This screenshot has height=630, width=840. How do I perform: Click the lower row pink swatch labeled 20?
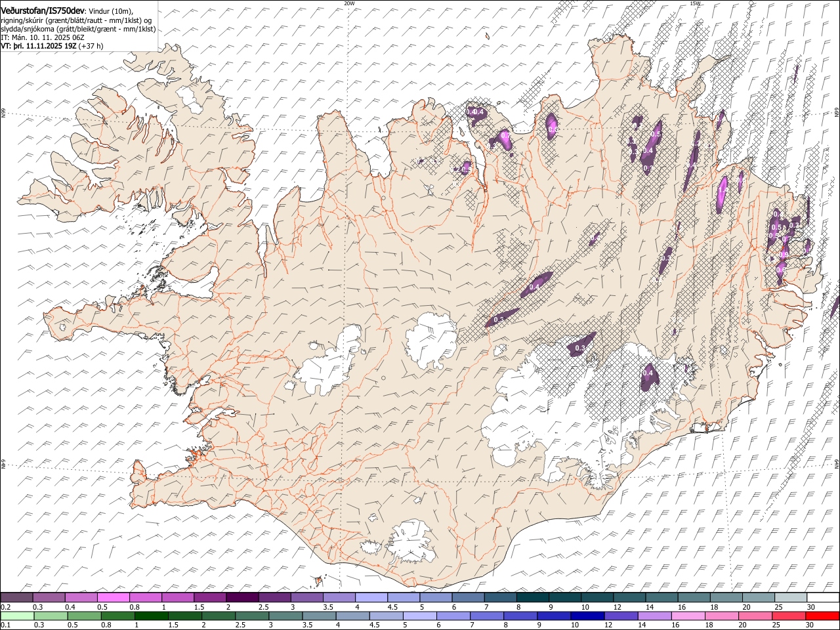754,616
